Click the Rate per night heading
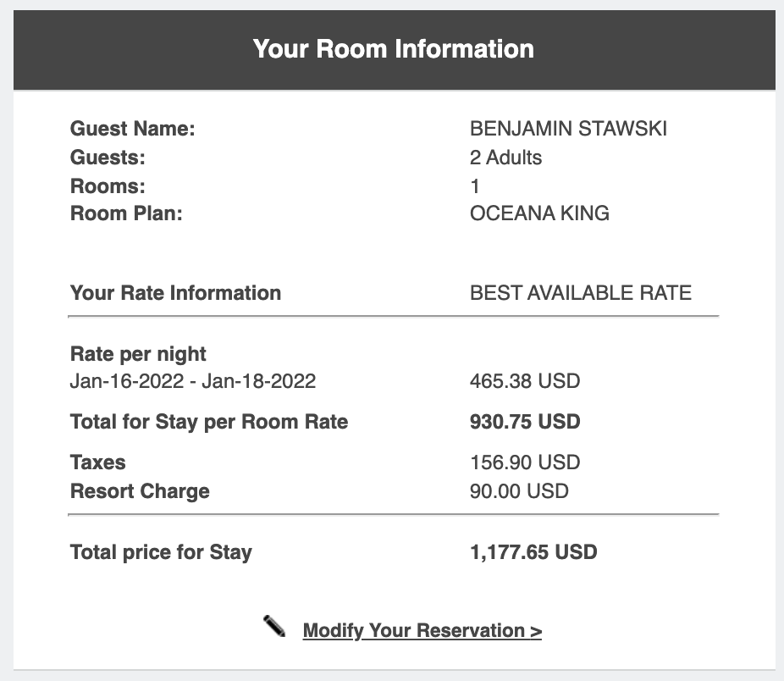784x681 pixels. 136,354
